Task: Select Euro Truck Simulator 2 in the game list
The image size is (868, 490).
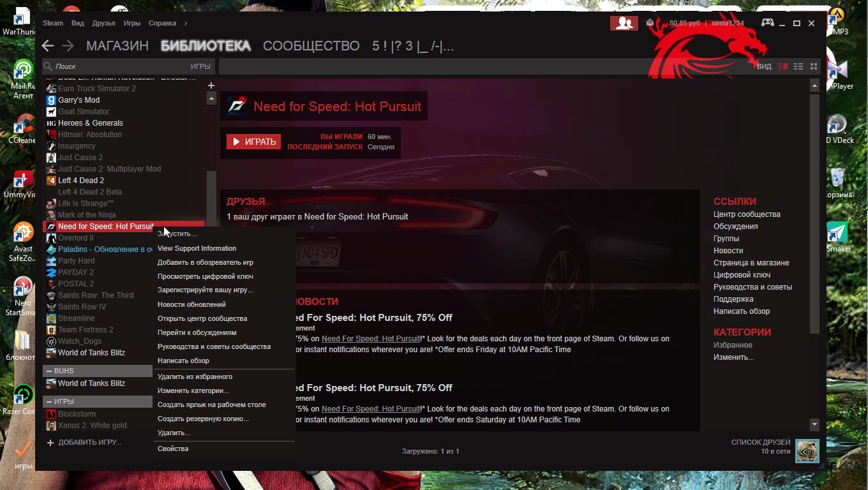Action: pyautogui.click(x=97, y=89)
